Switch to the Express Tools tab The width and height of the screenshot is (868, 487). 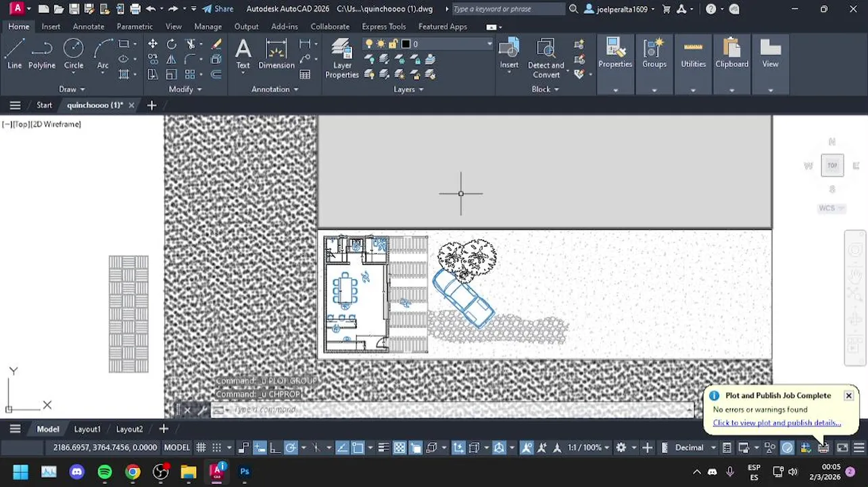pos(384,26)
